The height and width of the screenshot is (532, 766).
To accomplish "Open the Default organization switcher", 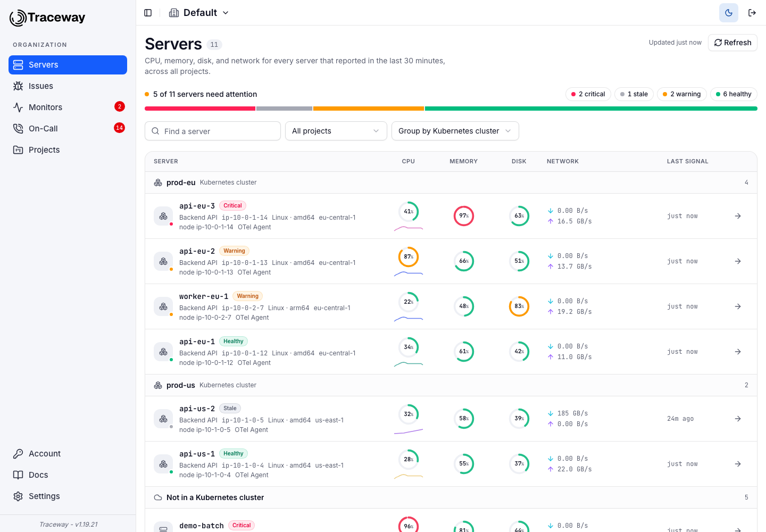I will [199, 13].
